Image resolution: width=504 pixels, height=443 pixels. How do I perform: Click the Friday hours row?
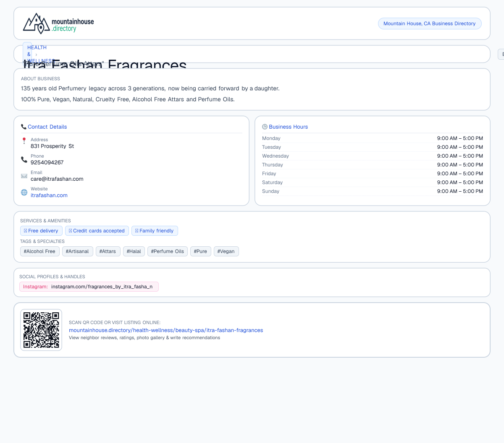click(x=373, y=174)
